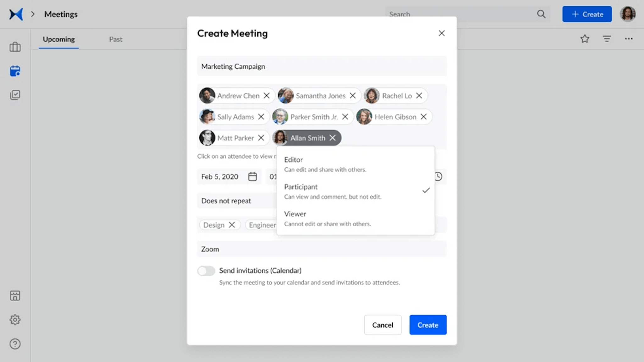This screenshot has width=644, height=362.
Task: Click the search icon in top navigation
Action: [541, 14]
